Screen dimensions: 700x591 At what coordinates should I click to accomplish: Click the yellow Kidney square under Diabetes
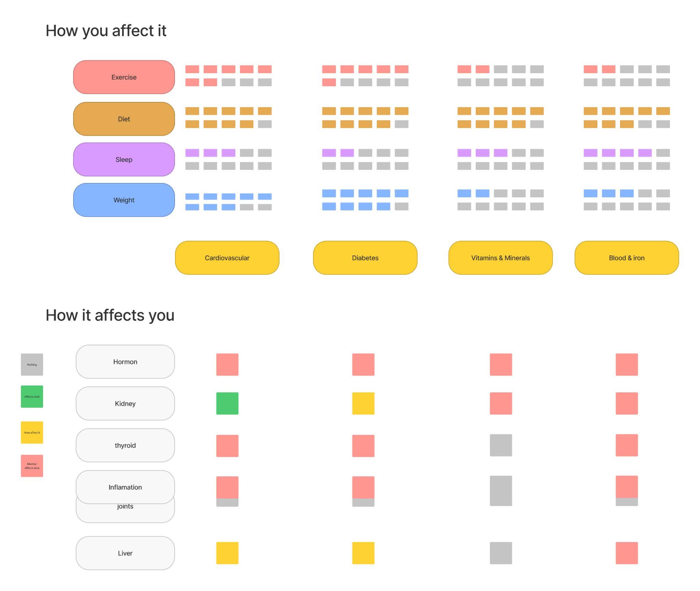[363, 404]
